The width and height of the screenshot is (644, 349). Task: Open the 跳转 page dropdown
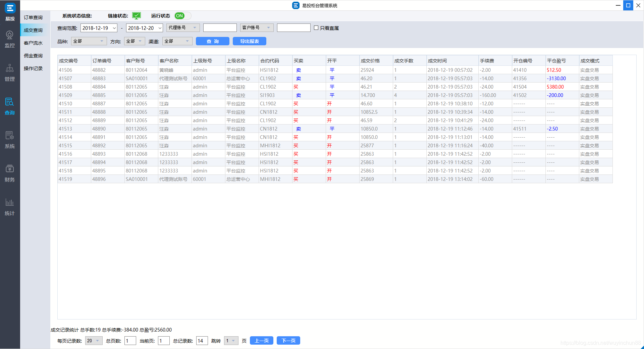coord(231,341)
